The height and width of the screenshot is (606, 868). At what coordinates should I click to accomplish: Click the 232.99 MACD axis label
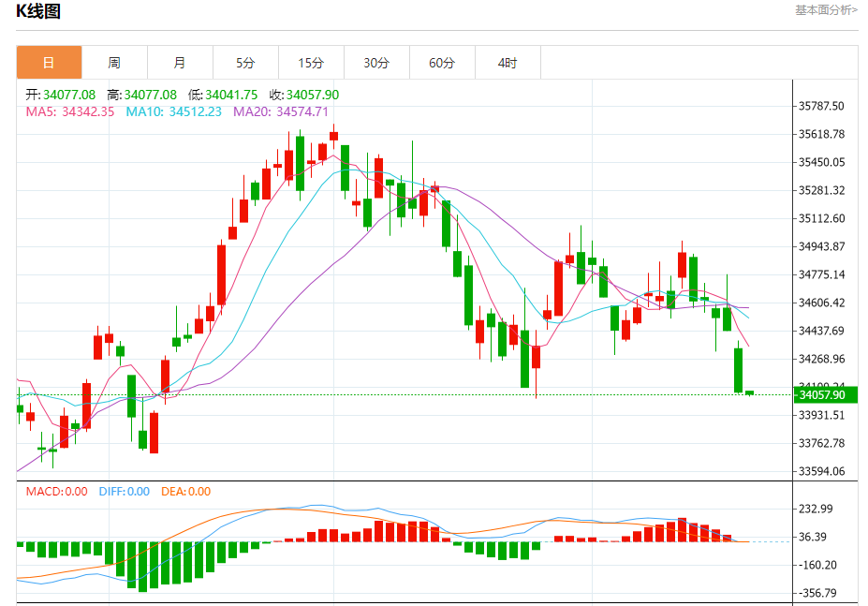tap(816, 510)
